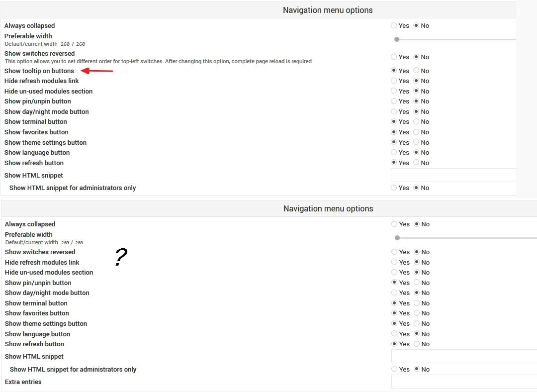Enable 'Always collapsed' by selecting Yes
537x392 pixels.
393,25
